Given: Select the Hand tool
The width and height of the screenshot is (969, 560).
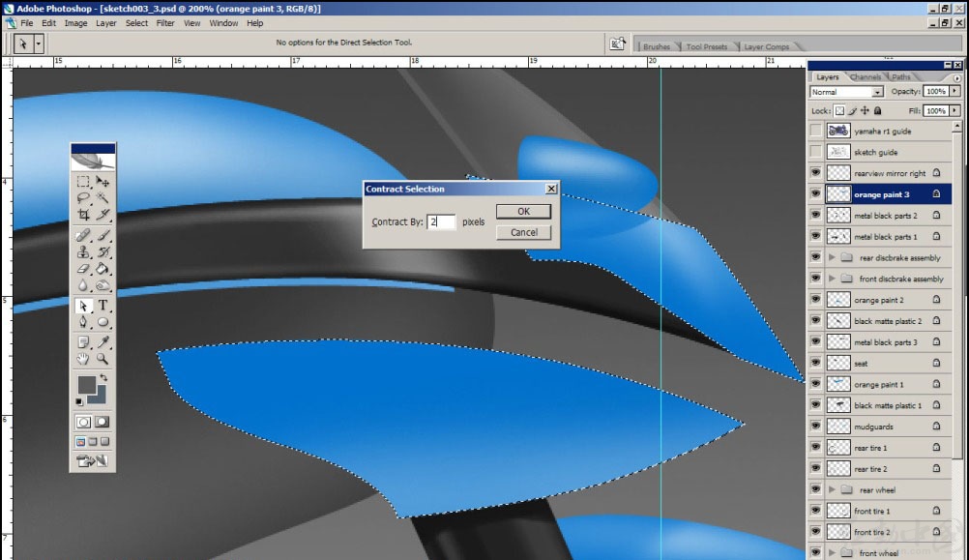Looking at the screenshot, I should click(83, 359).
